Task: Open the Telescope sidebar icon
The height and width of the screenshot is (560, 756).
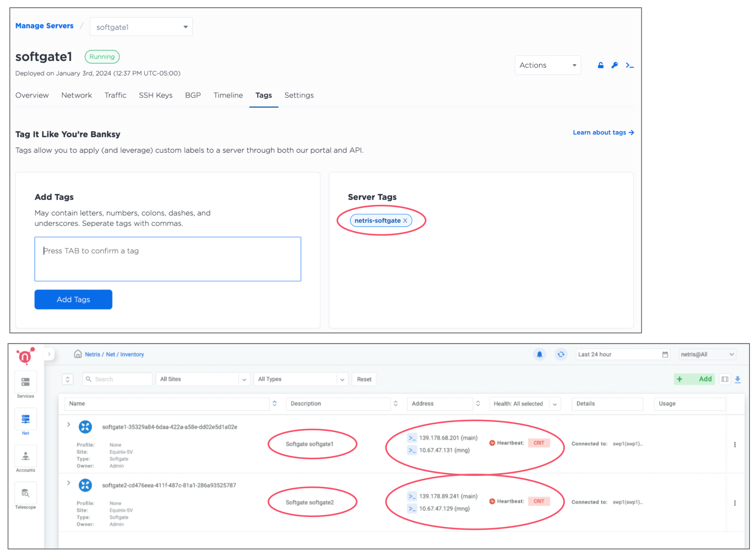Action: click(x=25, y=493)
